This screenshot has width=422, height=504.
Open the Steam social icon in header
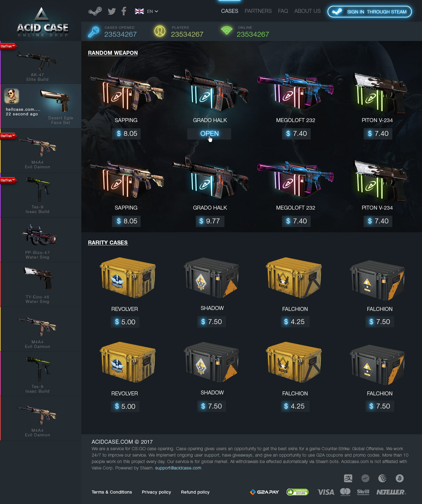(x=95, y=11)
